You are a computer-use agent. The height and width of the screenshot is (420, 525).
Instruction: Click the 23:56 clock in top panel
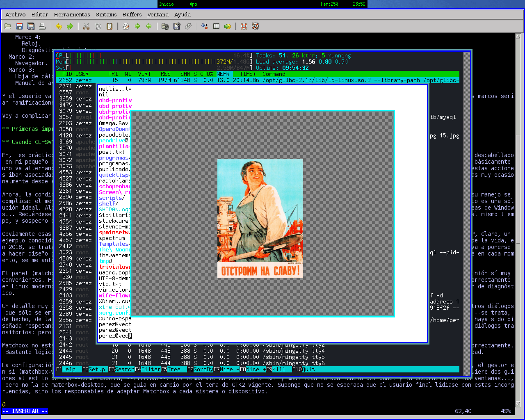point(359,4)
